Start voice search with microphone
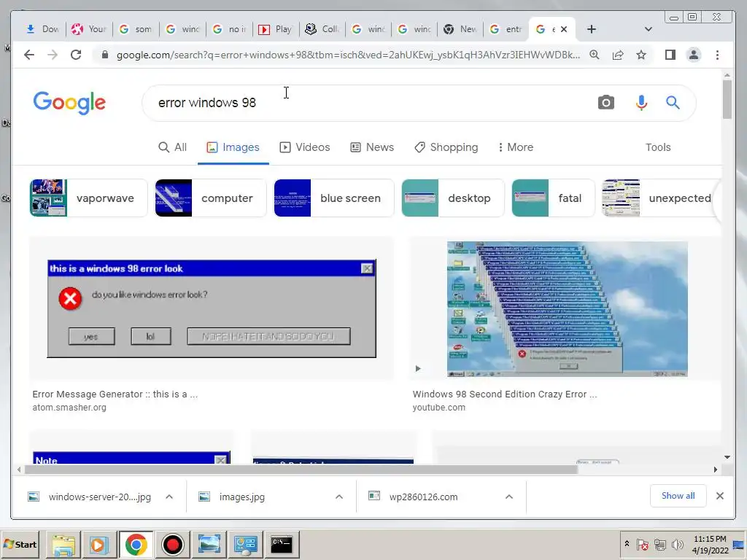Viewport: 747px width, 560px height. [x=641, y=102]
